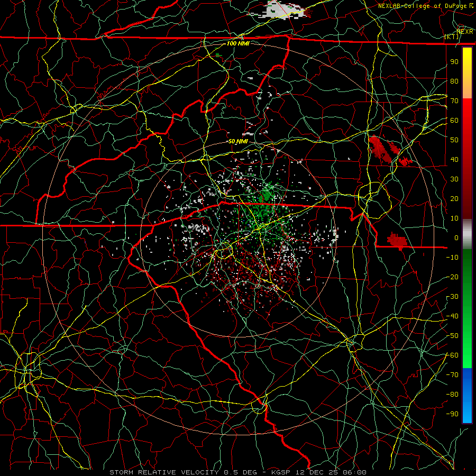
Task: Click the elongated red echo streak near the 100 NMI ring
Action: click(x=380, y=149)
